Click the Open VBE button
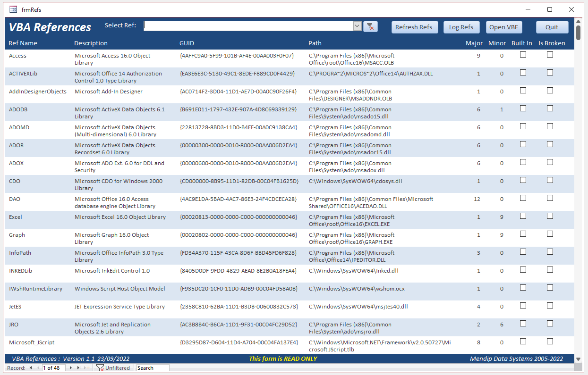 point(504,27)
